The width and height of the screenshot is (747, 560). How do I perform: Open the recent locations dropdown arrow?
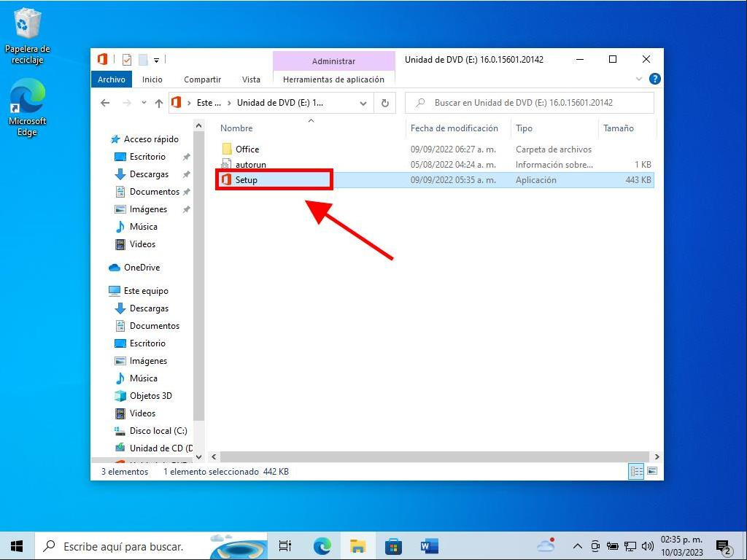pos(144,103)
